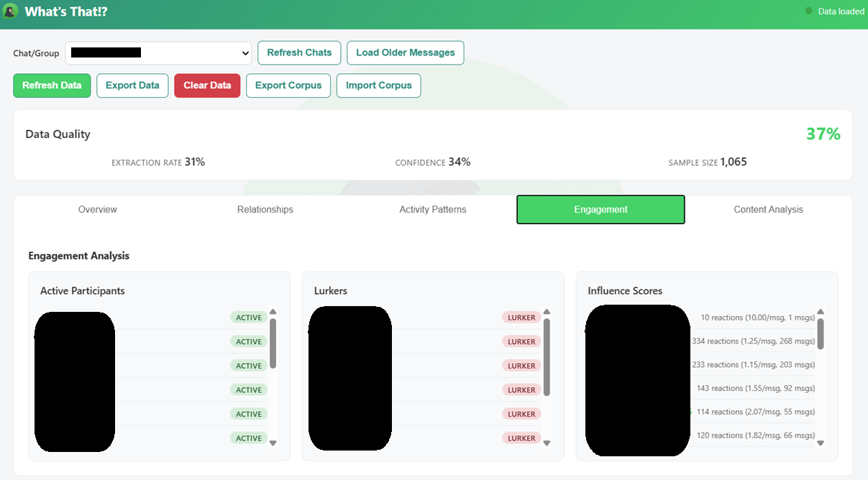
Task: Click the Import Corpus button
Action: (x=378, y=85)
